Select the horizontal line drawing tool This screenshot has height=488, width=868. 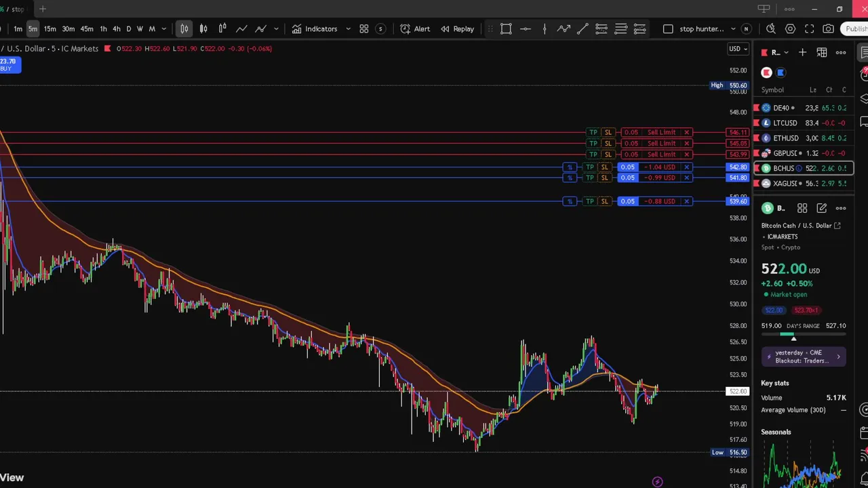pyautogui.click(x=526, y=28)
